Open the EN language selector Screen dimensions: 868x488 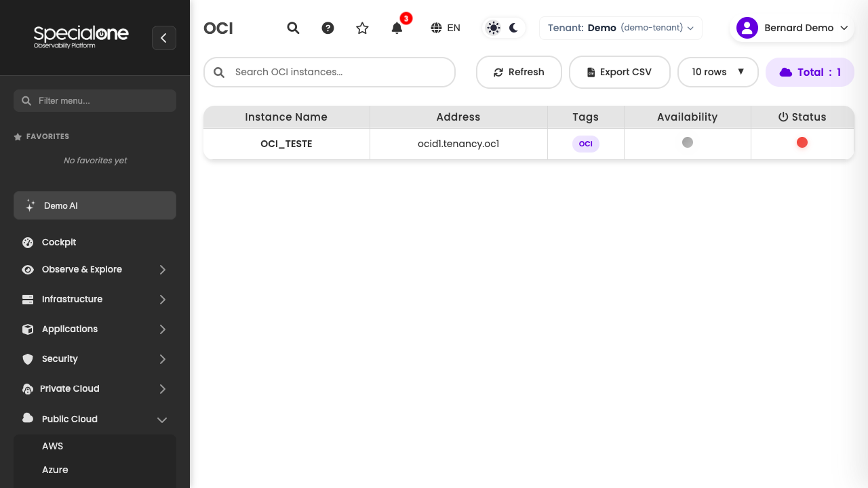click(x=446, y=28)
